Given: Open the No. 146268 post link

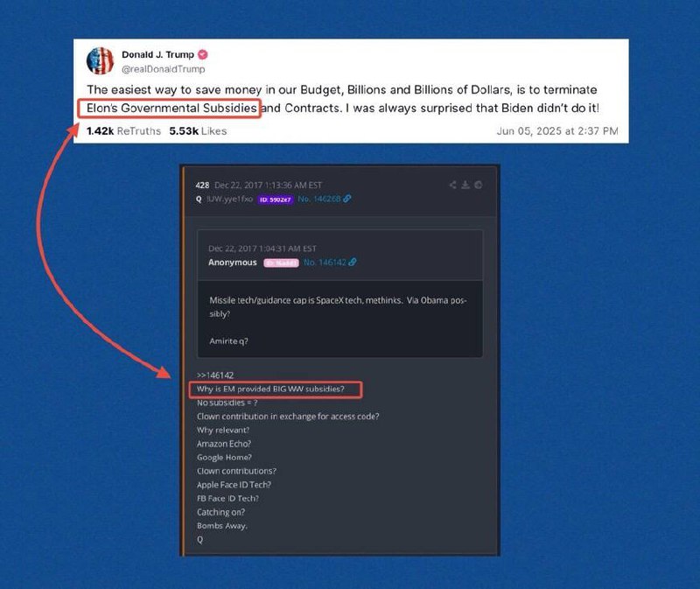Looking at the screenshot, I should pyautogui.click(x=319, y=200).
